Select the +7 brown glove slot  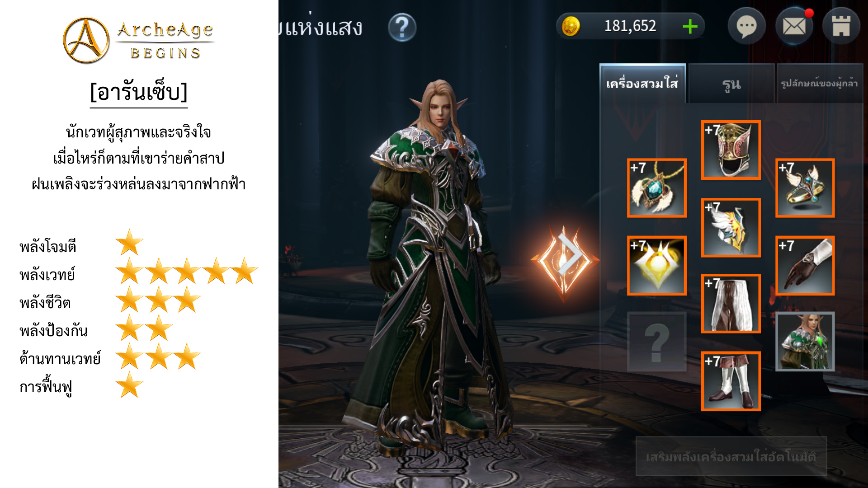805,266
